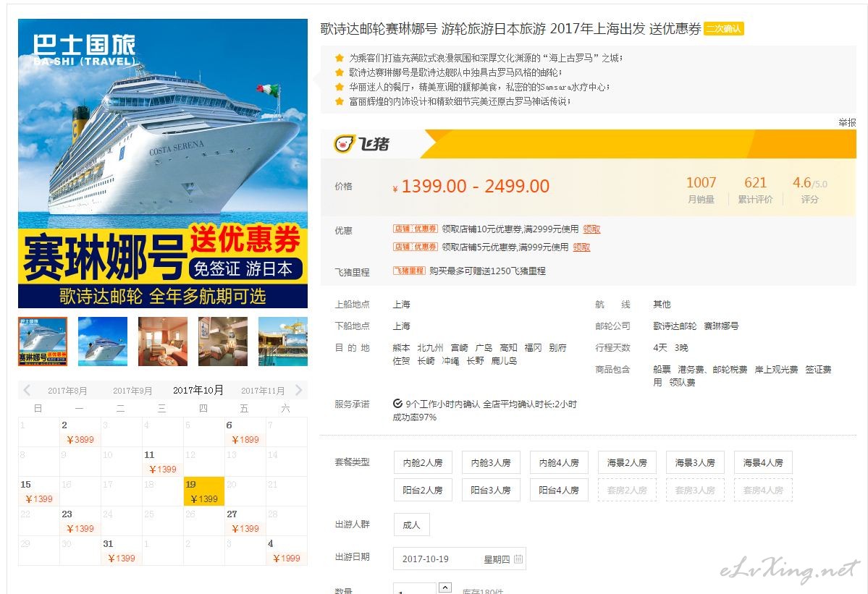
Task: Increase quantity with the up stepper
Action: [445, 587]
